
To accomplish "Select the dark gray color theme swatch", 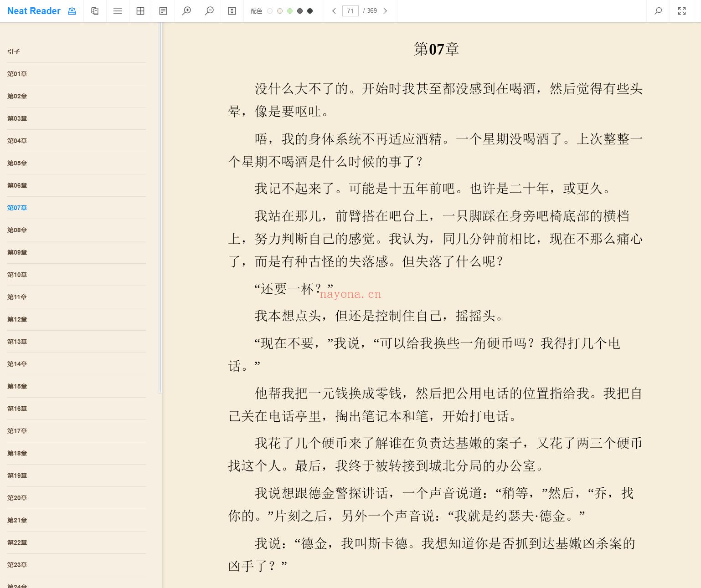I will [300, 11].
